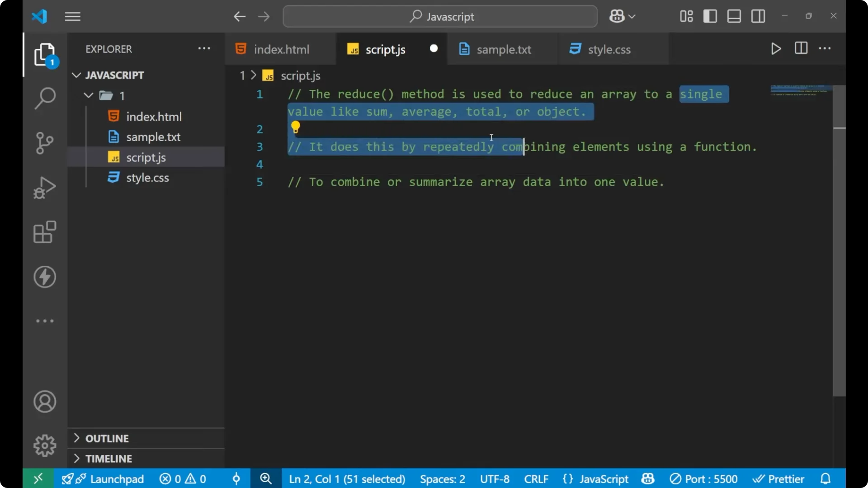Open the application menu with hamburger icon
The height and width of the screenshot is (488, 868).
[x=72, y=16]
